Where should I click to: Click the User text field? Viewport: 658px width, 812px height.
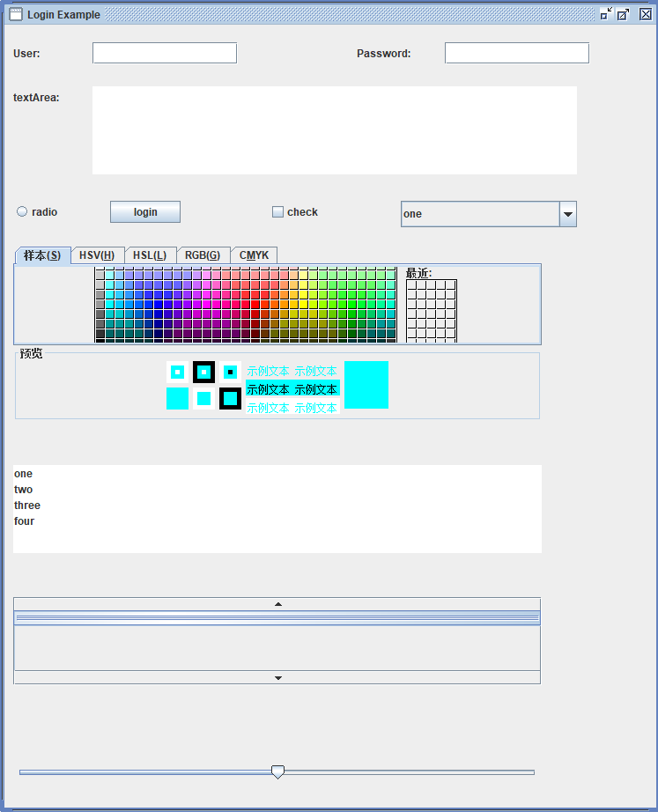165,53
